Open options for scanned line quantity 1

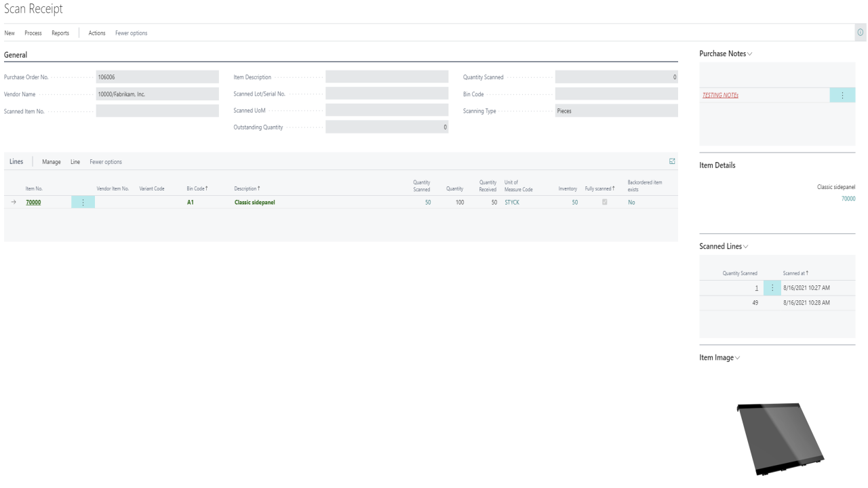(772, 288)
